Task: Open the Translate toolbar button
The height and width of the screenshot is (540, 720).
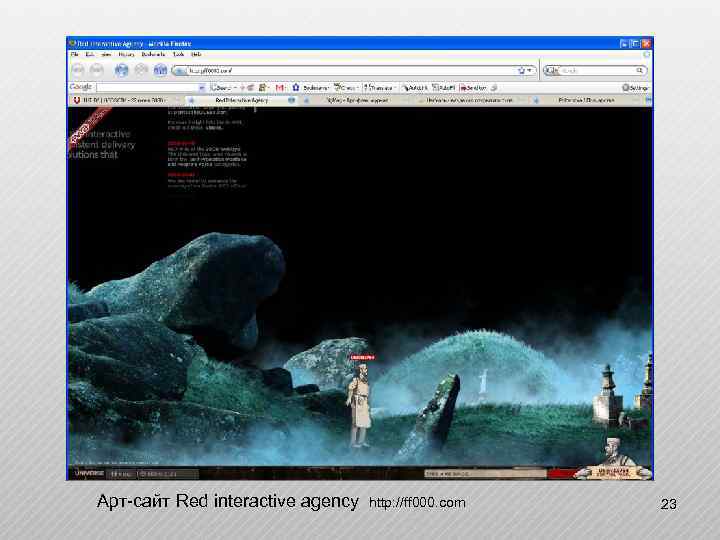Action: (379, 87)
